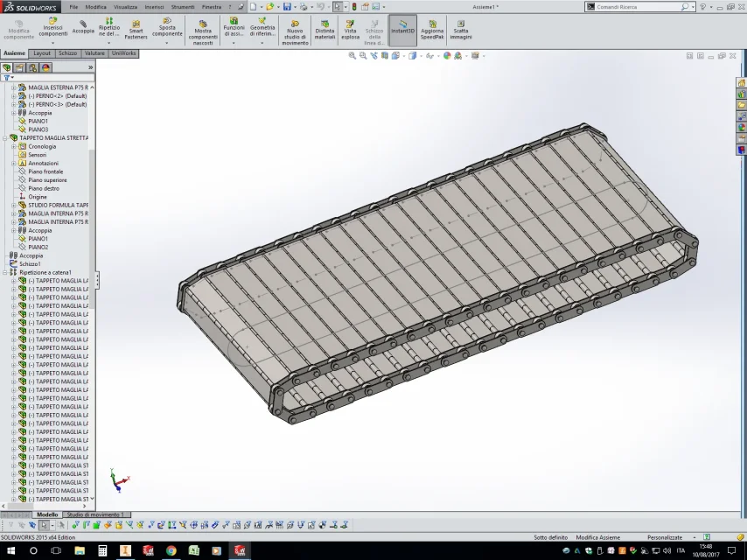Viewport: 747px width, 560px height.
Task: Open Chrome from the taskbar
Action: 171,550
